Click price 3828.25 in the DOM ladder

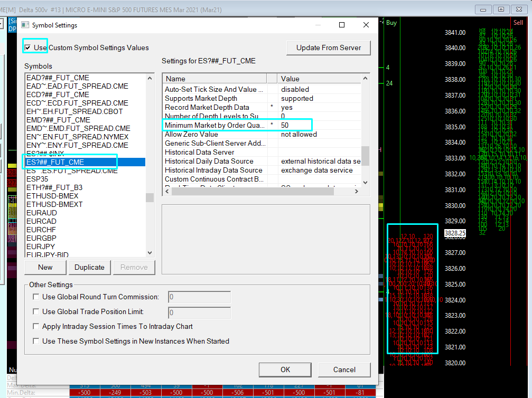pos(455,233)
